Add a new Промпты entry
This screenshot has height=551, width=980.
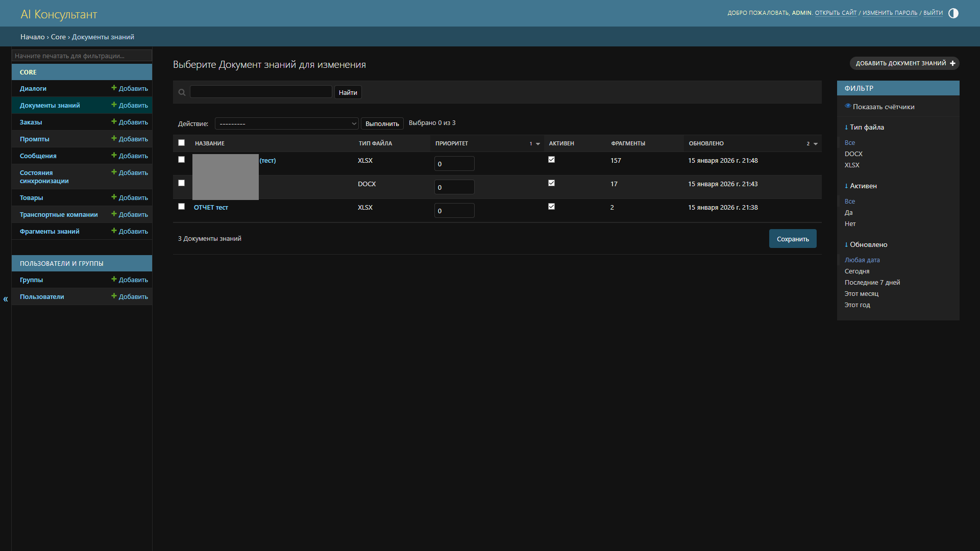pyautogui.click(x=130, y=139)
